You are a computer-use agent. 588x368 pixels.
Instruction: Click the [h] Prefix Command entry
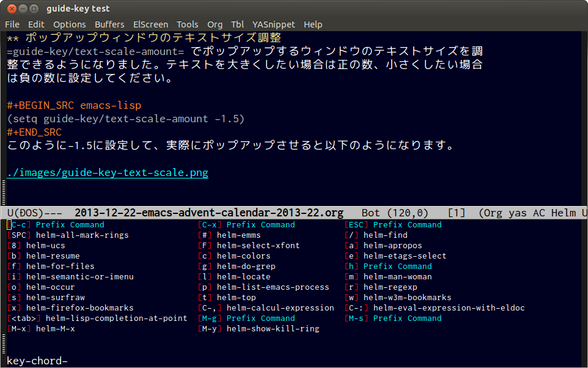click(x=388, y=267)
